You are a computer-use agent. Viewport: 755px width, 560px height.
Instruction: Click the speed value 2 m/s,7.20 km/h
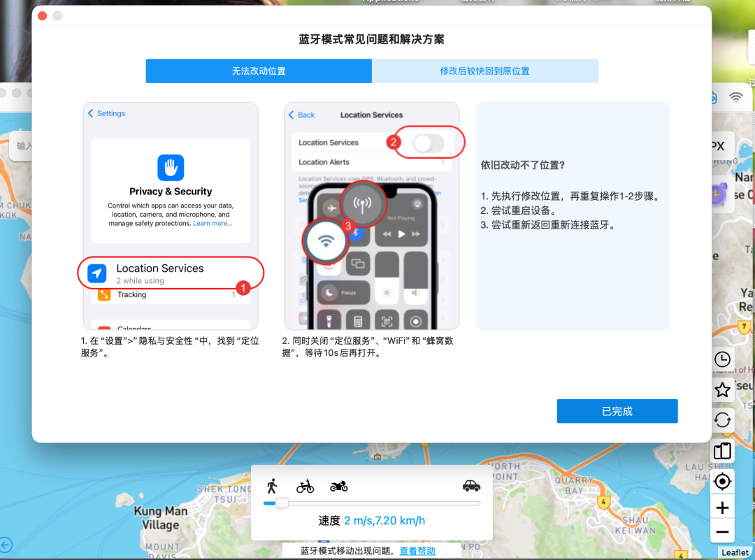(384, 521)
